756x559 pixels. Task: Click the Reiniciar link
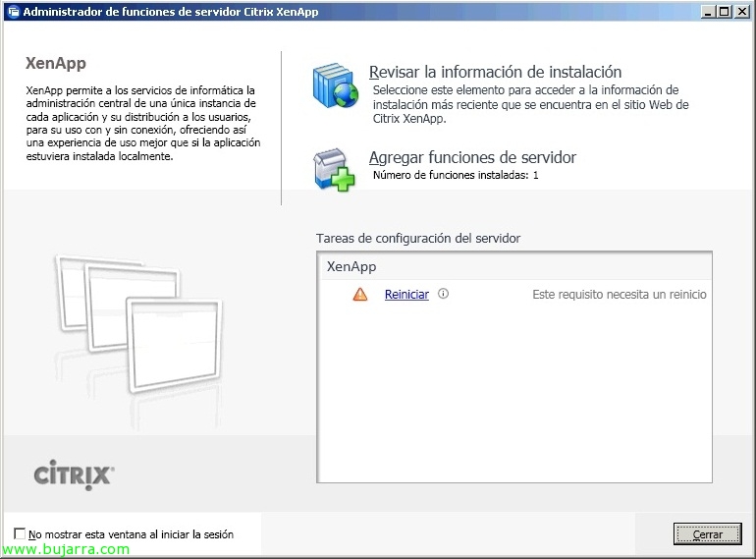[x=406, y=294]
